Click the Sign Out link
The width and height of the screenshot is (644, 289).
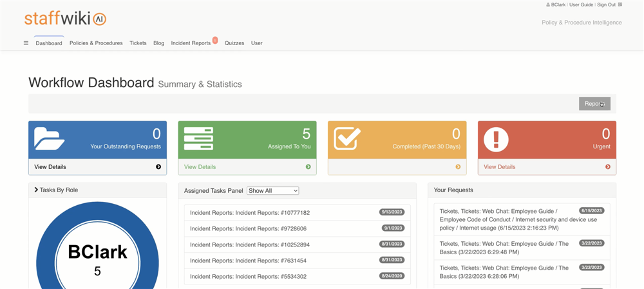click(606, 5)
